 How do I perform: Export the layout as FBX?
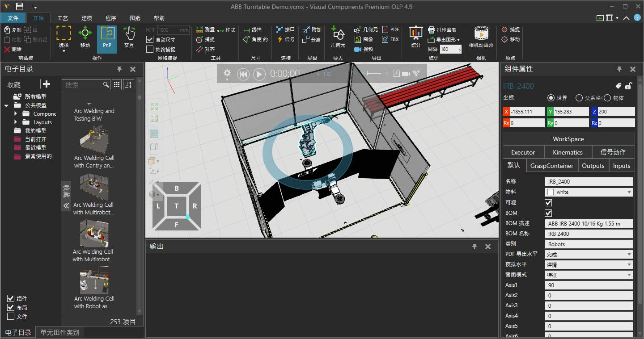[x=390, y=39]
